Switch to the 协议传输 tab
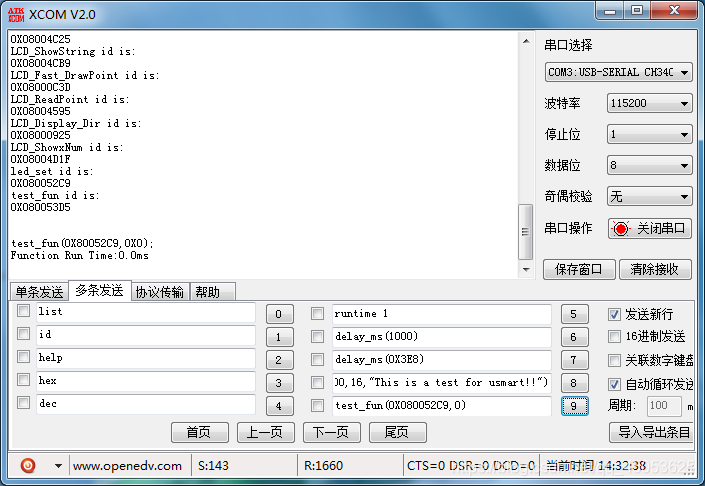Viewport: 705px width, 486px height. [160, 292]
